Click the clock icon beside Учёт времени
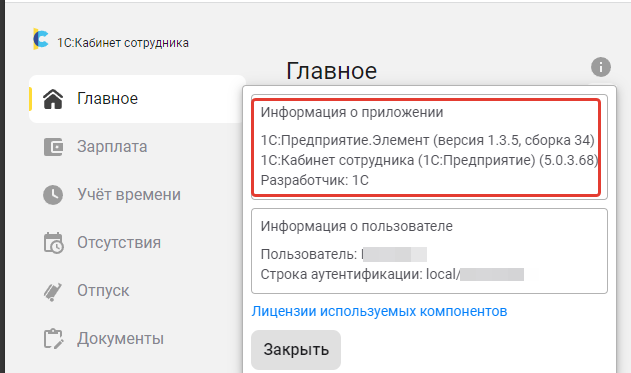The height and width of the screenshot is (373, 631). (x=53, y=195)
